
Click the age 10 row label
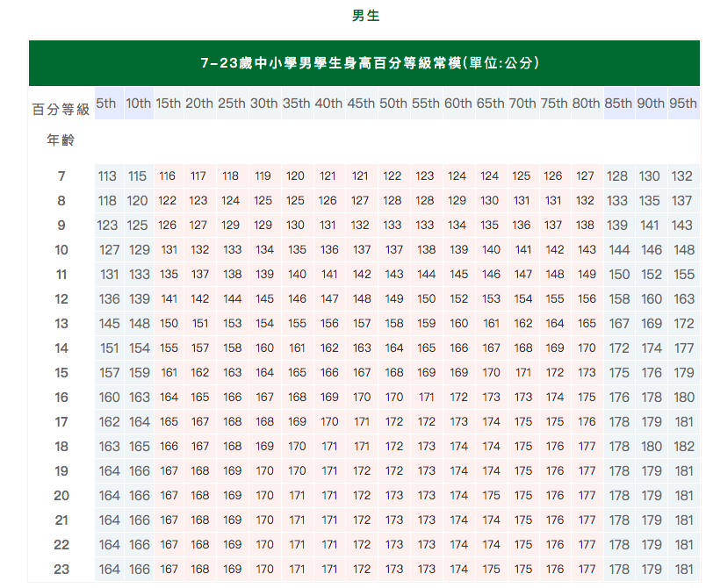tap(61, 250)
